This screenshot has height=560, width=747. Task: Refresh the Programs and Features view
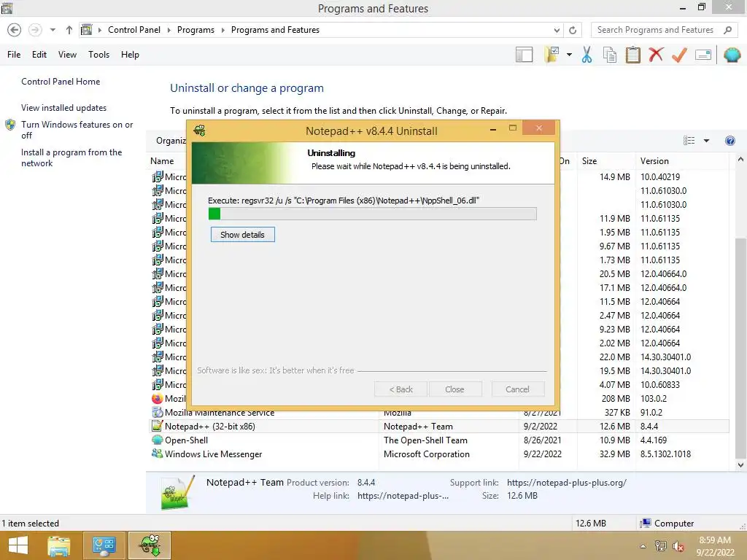[x=573, y=30]
